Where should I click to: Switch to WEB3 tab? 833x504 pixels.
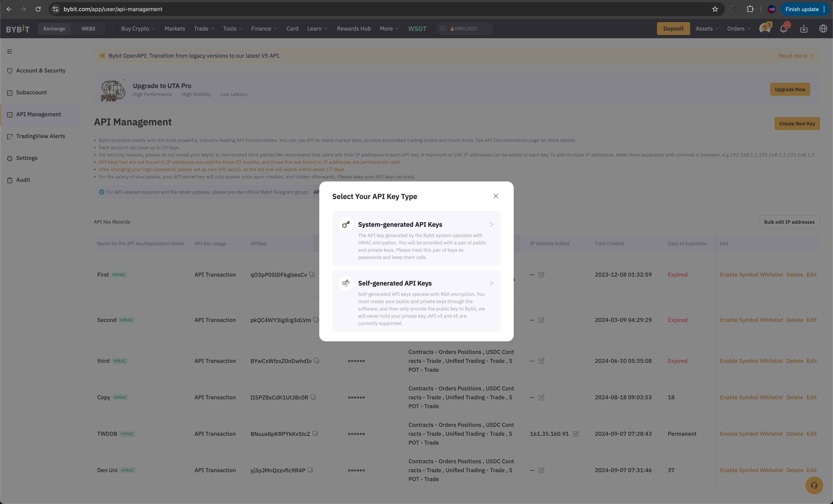coord(88,29)
